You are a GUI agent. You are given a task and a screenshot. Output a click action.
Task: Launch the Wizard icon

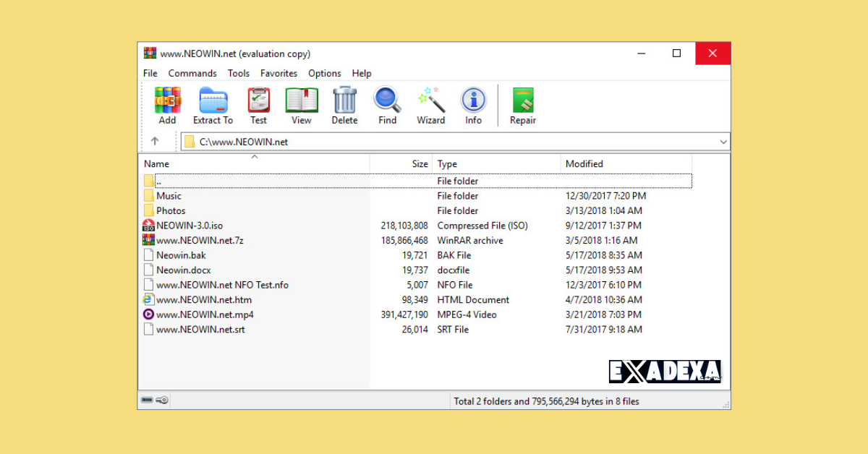click(430, 101)
